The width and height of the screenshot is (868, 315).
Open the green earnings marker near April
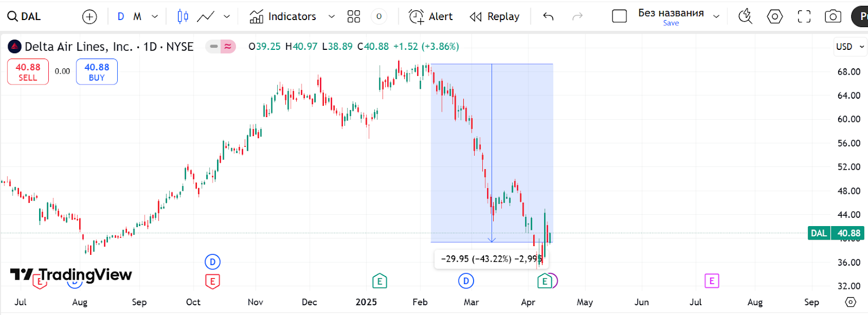point(545,281)
